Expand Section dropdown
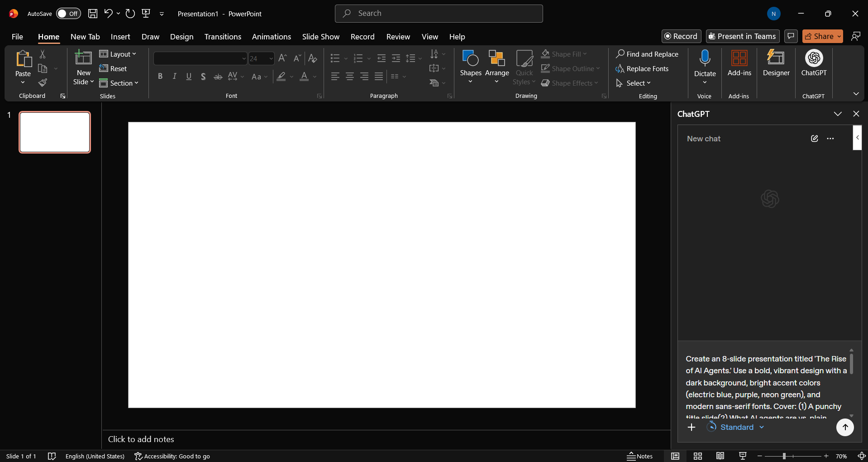The height and width of the screenshot is (462, 868). tap(119, 83)
